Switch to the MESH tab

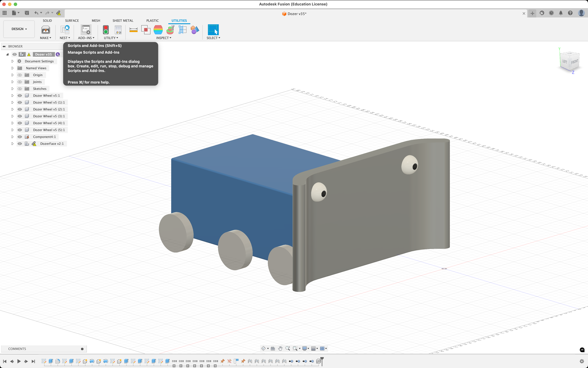[96, 21]
